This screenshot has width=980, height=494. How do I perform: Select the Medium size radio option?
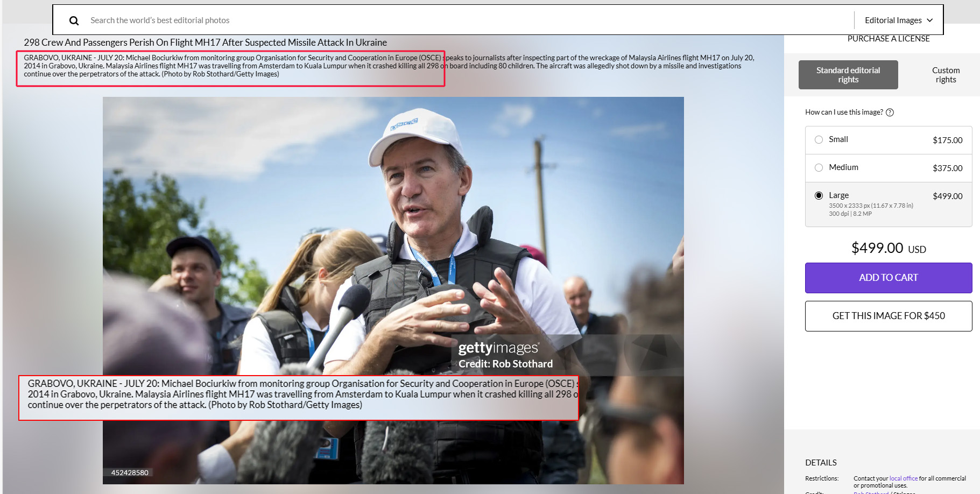tap(819, 167)
